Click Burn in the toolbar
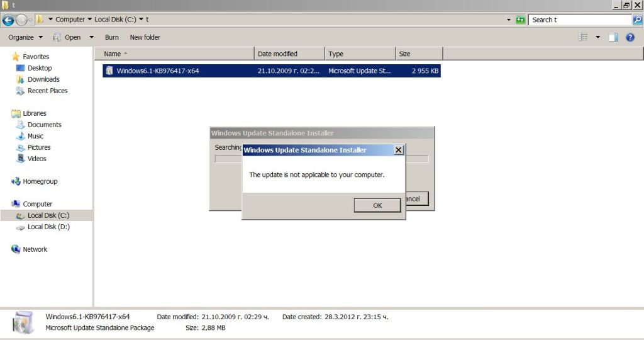This screenshot has width=644, height=340. click(x=112, y=37)
